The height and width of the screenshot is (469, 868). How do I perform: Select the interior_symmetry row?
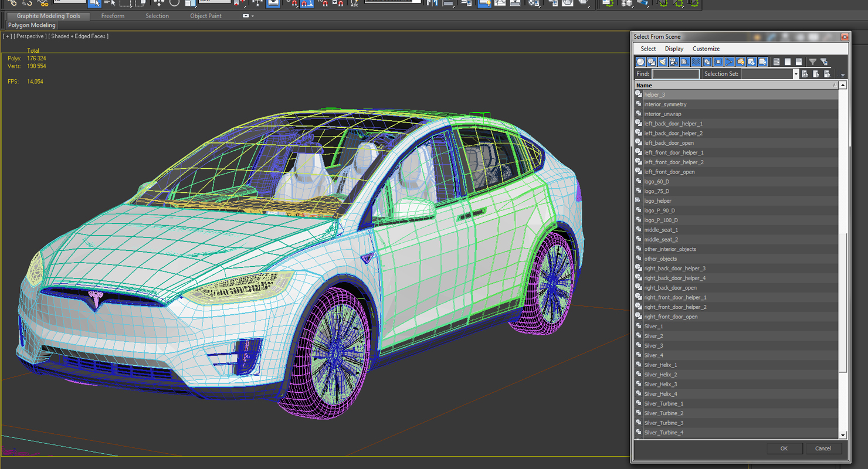click(x=736, y=104)
